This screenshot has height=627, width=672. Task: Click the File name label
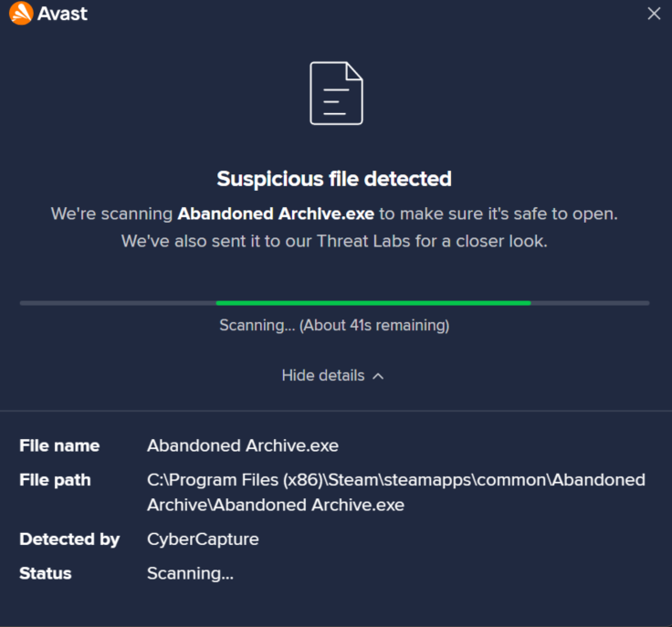tap(59, 446)
